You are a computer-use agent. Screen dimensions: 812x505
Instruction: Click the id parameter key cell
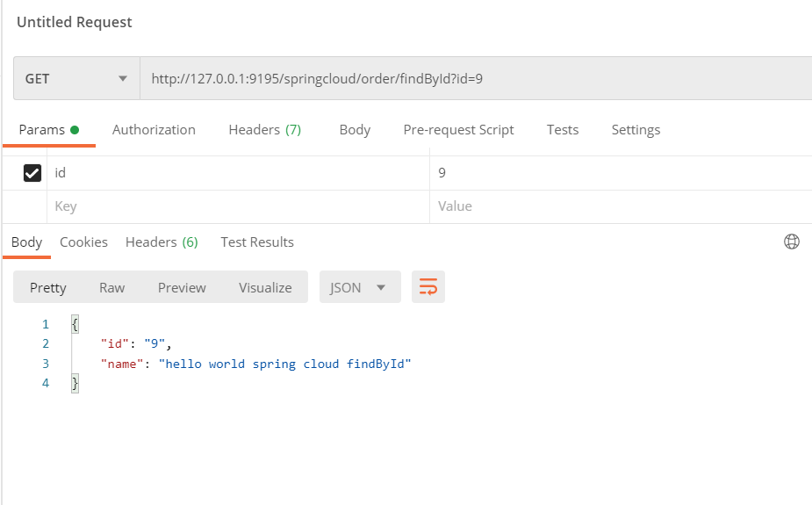click(238, 173)
